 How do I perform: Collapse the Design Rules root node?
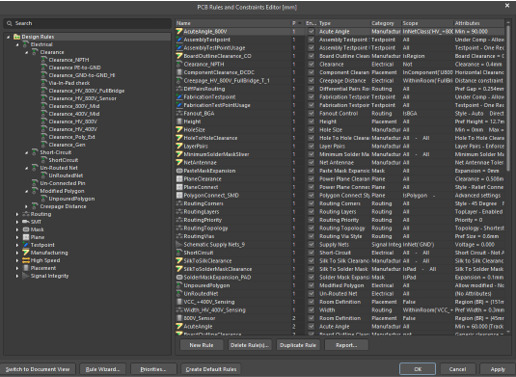click(8, 37)
